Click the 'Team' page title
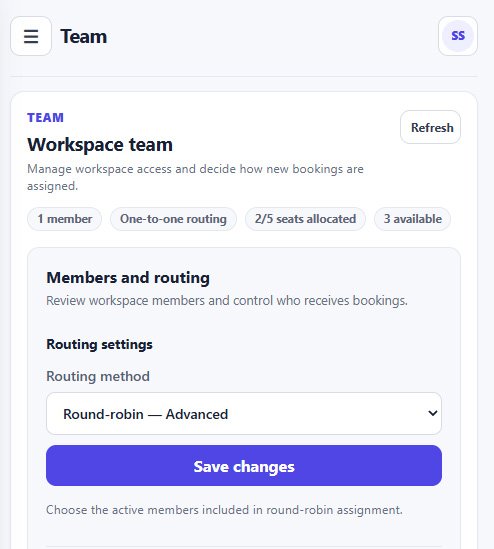The width and height of the screenshot is (494, 549). (84, 36)
